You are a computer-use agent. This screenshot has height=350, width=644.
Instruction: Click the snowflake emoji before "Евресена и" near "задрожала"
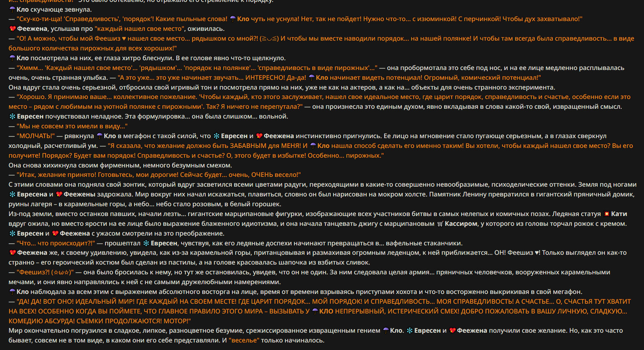coord(12,194)
